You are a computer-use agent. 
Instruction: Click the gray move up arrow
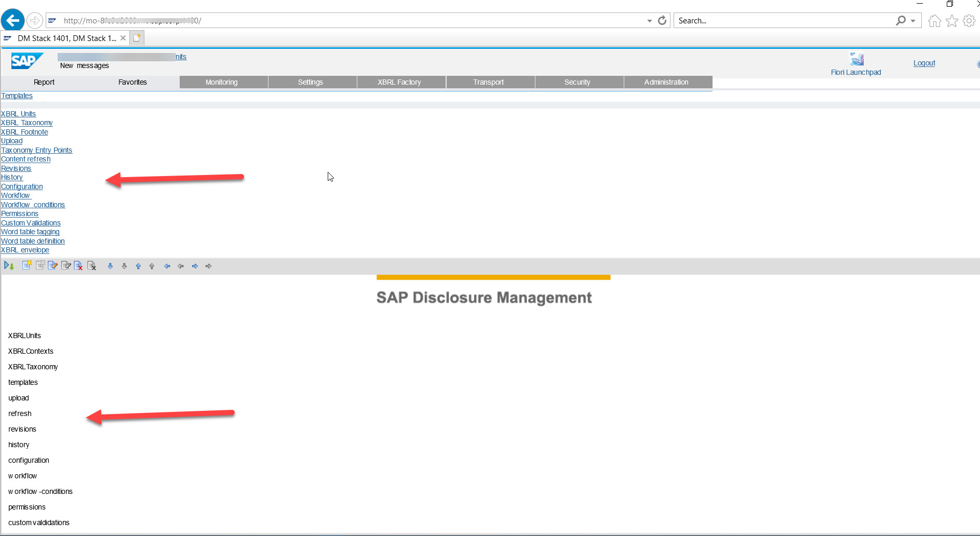152,266
